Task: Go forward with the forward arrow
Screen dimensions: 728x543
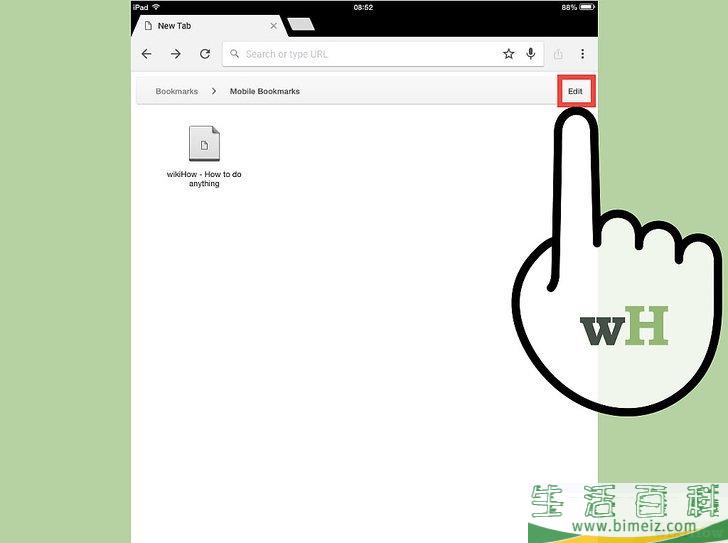Action: tap(176, 54)
